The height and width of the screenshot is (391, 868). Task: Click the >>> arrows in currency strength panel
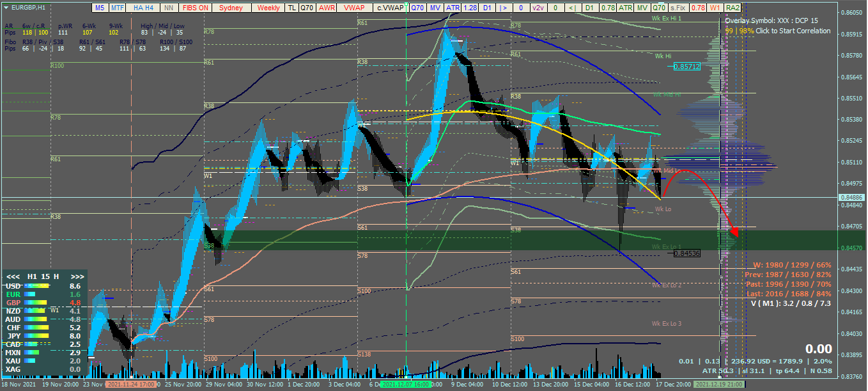coord(77,276)
